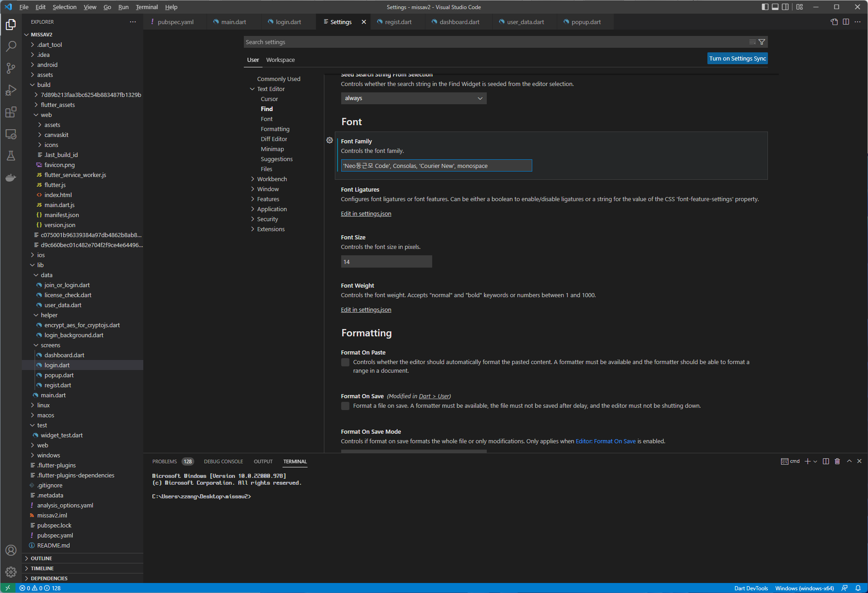Close the terminal panel
Viewport: 868px width, 593px height.
tap(859, 461)
